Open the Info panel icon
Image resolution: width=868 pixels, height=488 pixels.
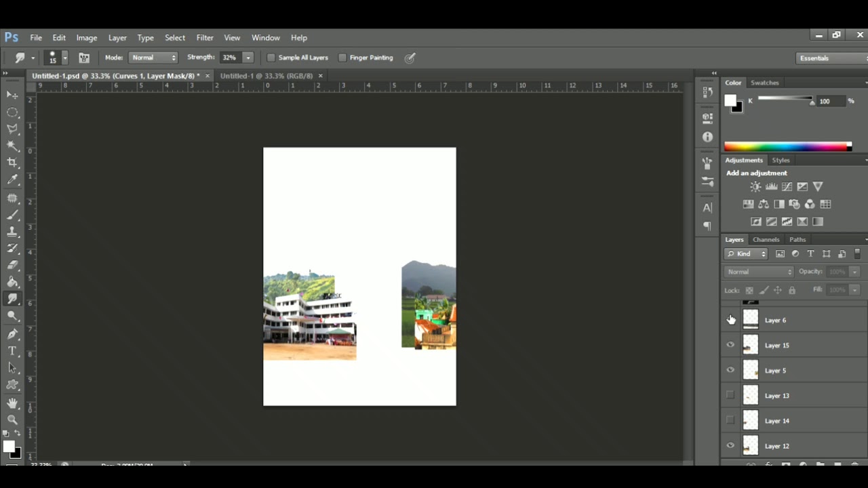point(707,137)
